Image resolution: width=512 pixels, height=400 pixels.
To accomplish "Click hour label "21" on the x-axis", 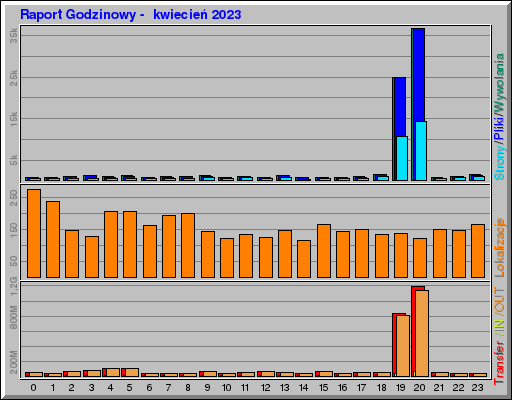I will (x=439, y=388).
